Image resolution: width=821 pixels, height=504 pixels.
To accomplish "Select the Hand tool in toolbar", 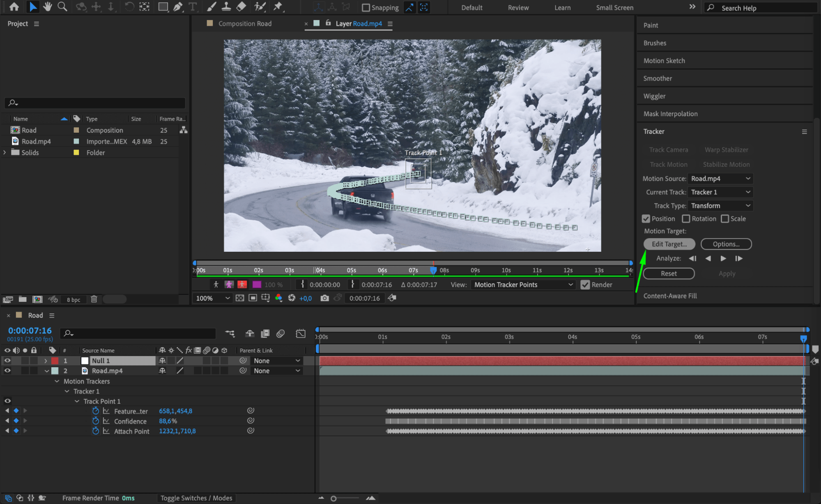I will pos(48,7).
